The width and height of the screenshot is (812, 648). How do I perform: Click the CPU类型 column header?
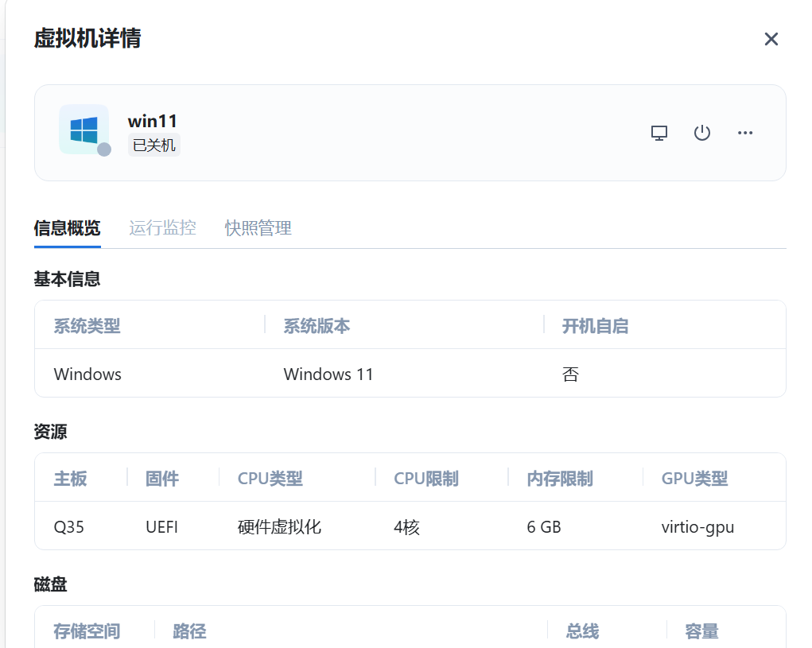270,479
